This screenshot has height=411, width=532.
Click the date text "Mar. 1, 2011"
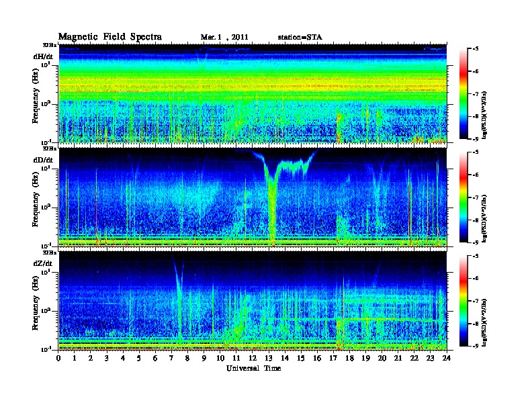[x=224, y=38]
